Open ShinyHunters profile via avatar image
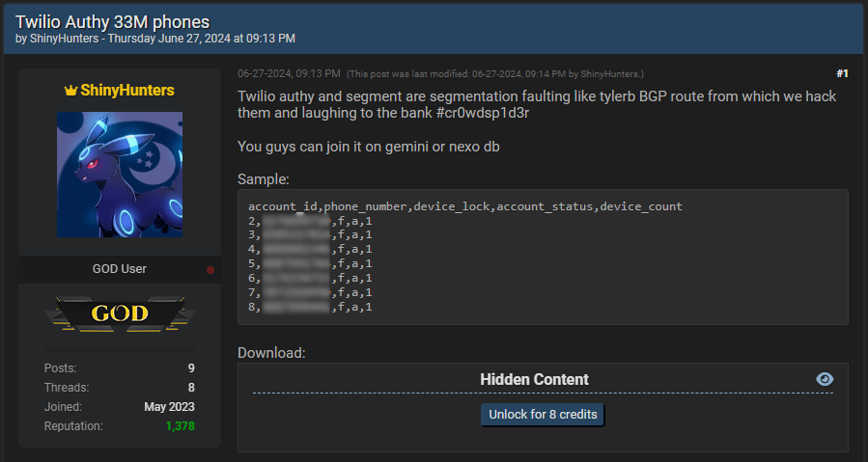The image size is (868, 462). click(x=120, y=175)
